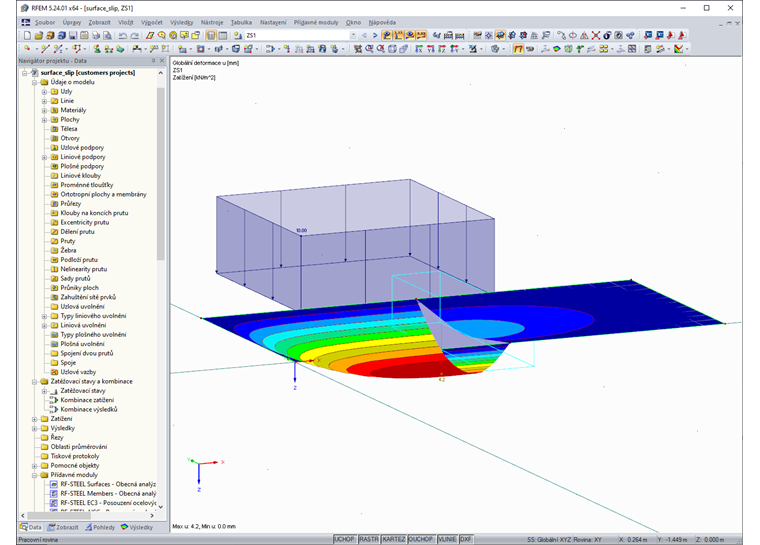Click the view in X direction icon
The width and height of the screenshot is (760, 545).
[418, 48]
